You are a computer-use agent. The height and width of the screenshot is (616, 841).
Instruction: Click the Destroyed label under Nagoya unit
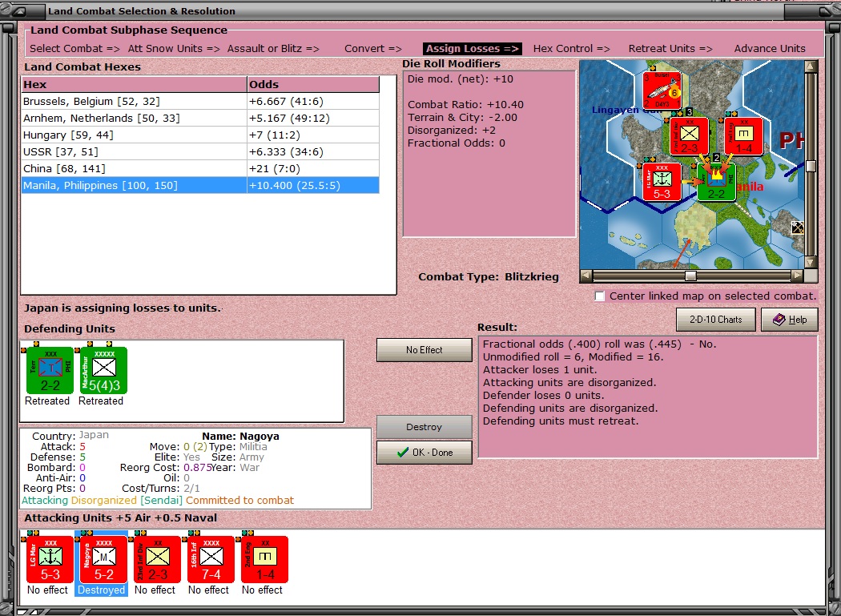pyautogui.click(x=102, y=590)
